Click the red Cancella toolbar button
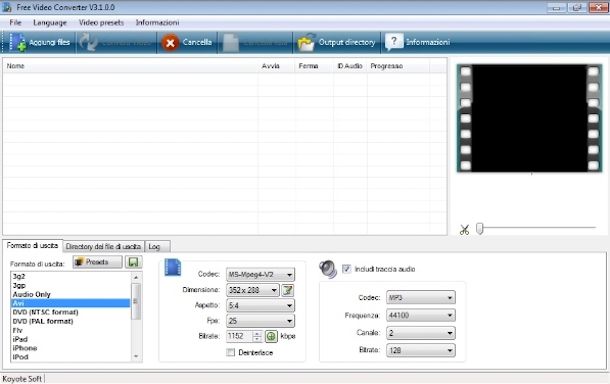This screenshot has height=384, width=610. tap(187, 42)
